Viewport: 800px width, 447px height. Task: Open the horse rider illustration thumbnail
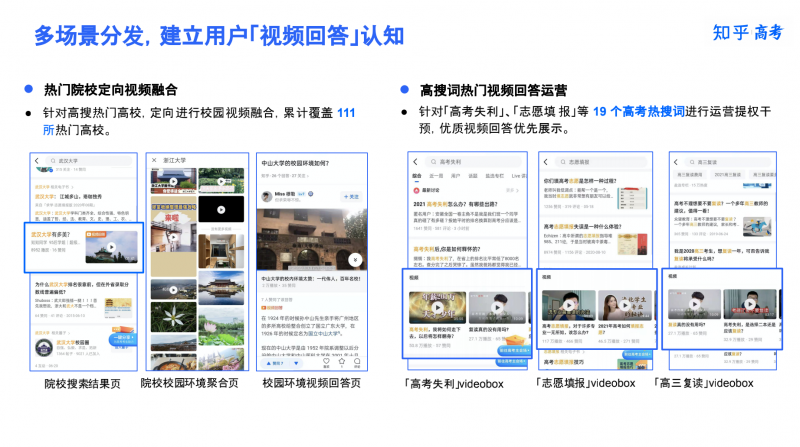tap(757, 227)
